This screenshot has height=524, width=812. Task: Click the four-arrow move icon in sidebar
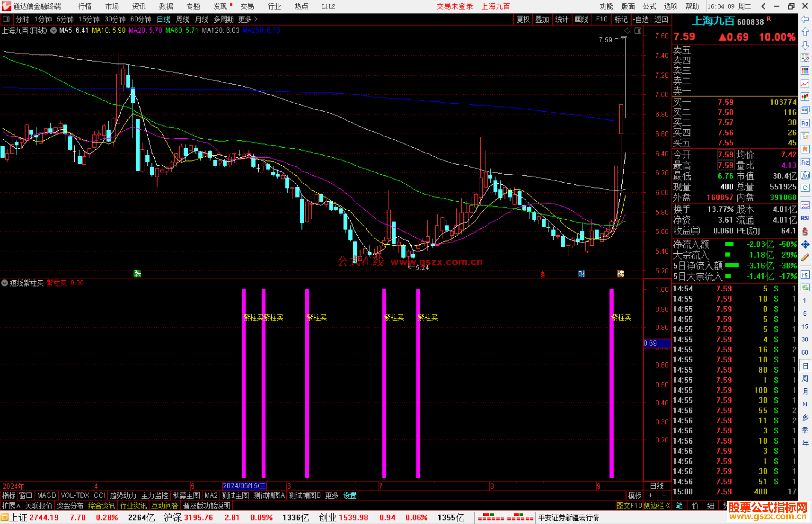click(x=805, y=245)
